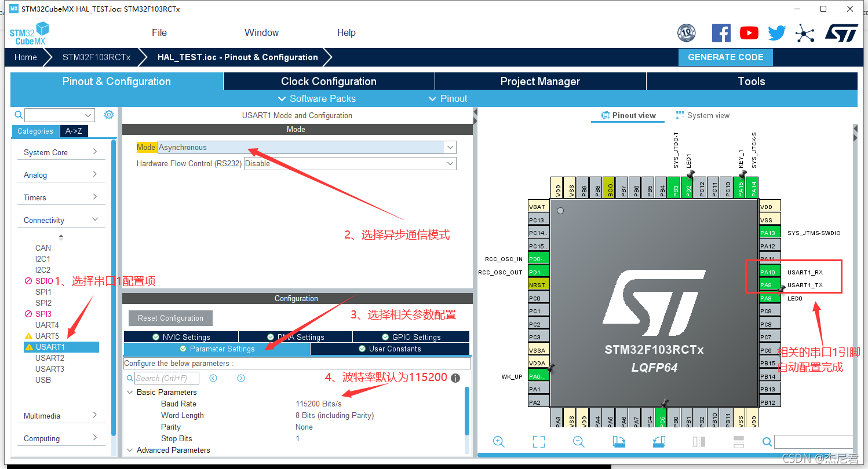Open the settings gear in category panel

108,115
